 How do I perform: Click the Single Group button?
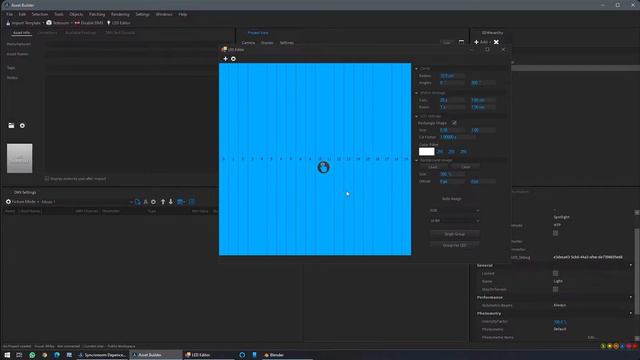coord(454,234)
